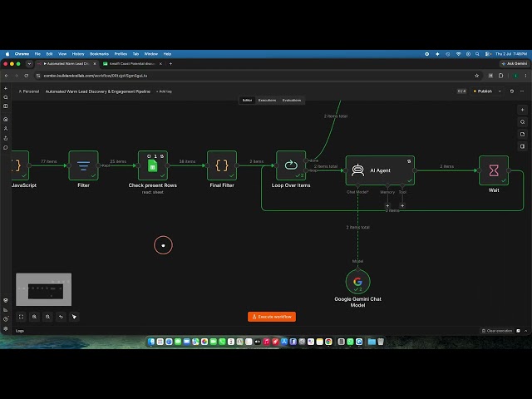Open the Loop Over Items node
The image size is (532, 399).
(291, 165)
